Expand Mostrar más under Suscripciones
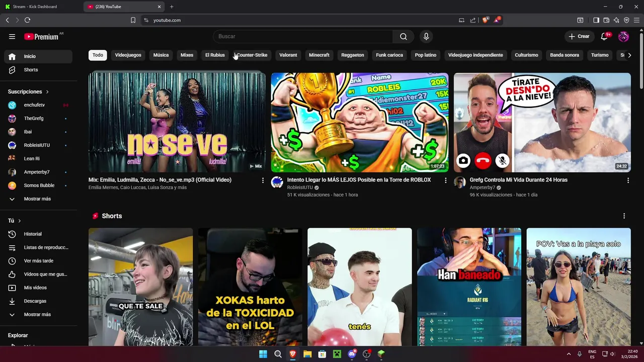Viewport: 644px width, 362px height. pos(38,199)
